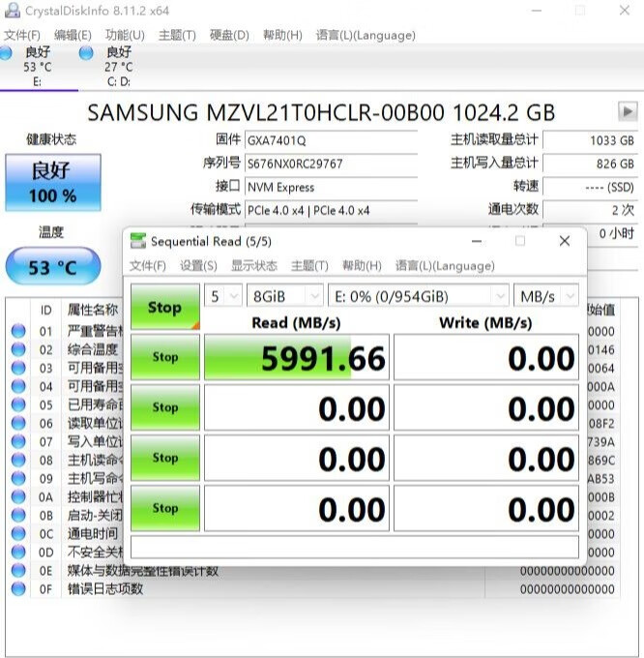Viewport: 644px width, 658px height.
Task: Click status orb for attribute ID 0A
Action: pos(18,496)
